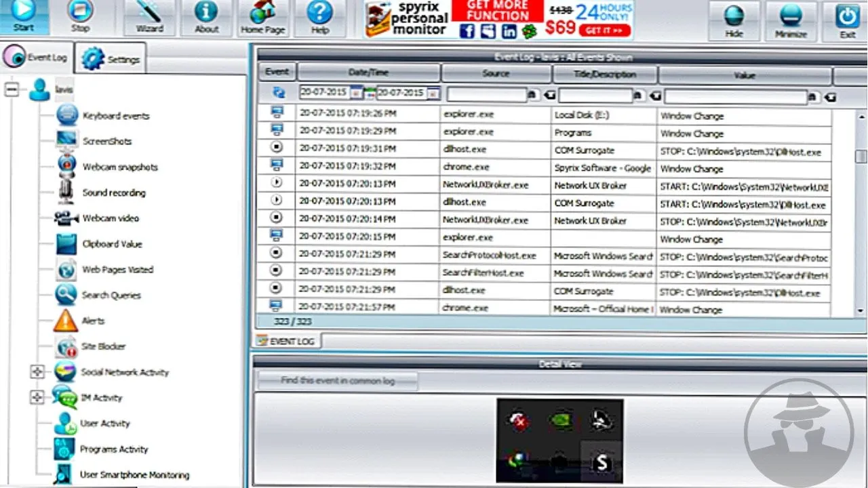Open Source filter options arrow

[x=548, y=96]
